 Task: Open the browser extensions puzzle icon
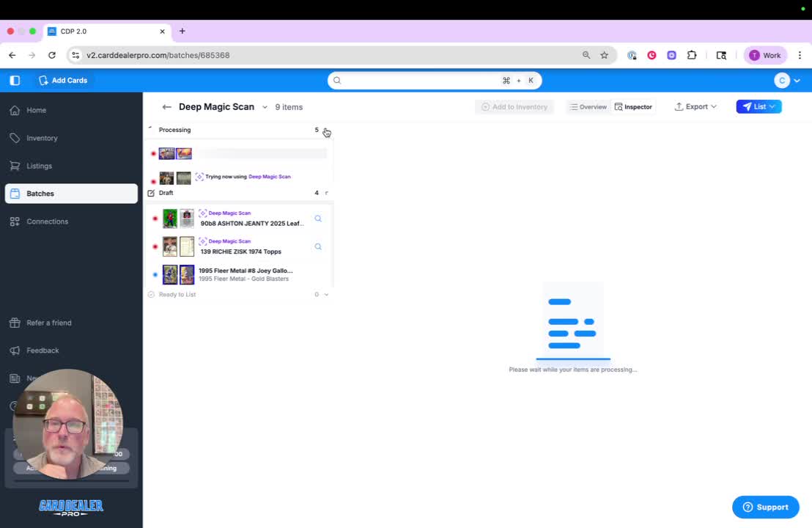692,56
